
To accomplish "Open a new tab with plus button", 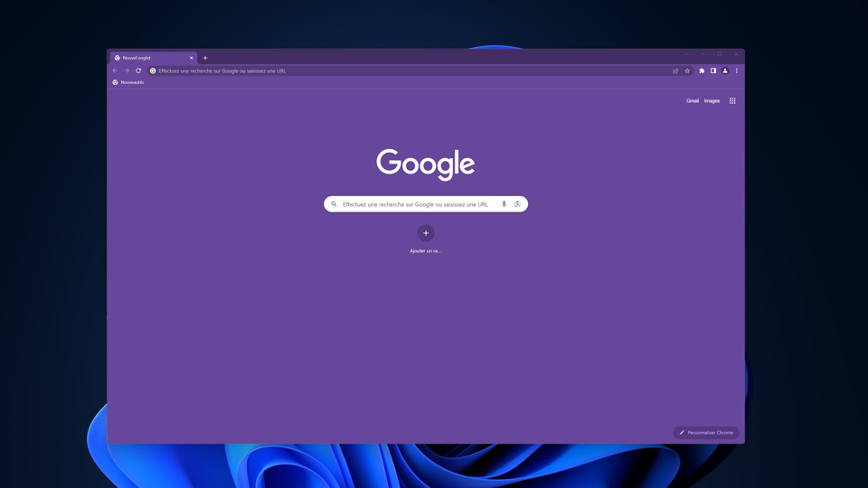I will tap(205, 58).
